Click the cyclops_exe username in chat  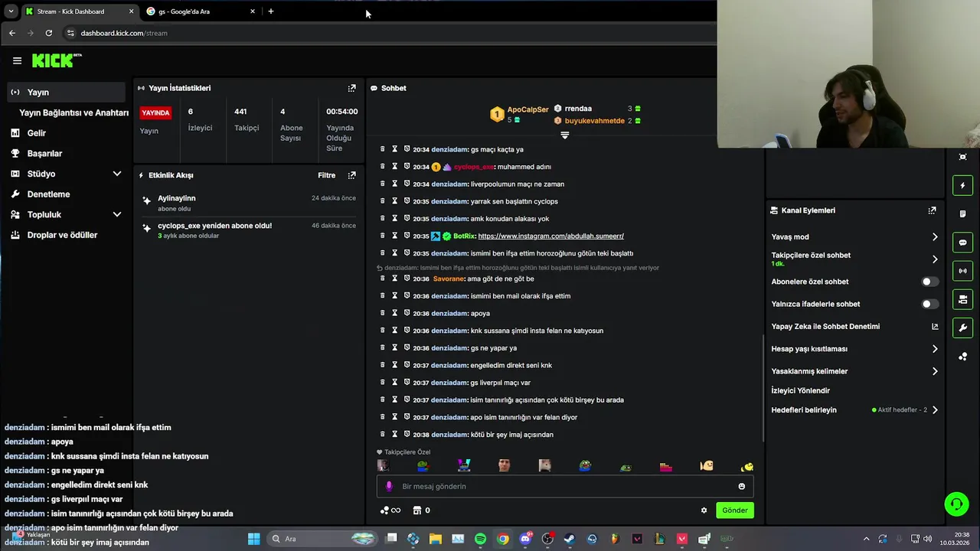click(474, 167)
